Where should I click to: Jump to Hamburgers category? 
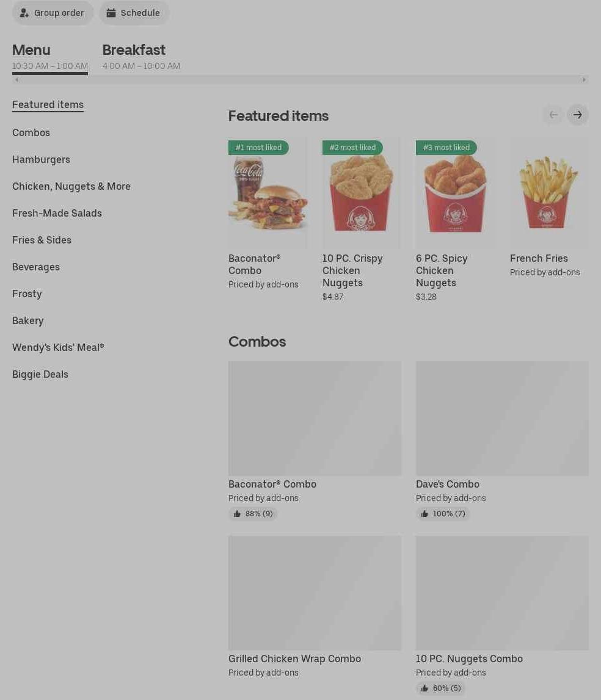(x=41, y=159)
